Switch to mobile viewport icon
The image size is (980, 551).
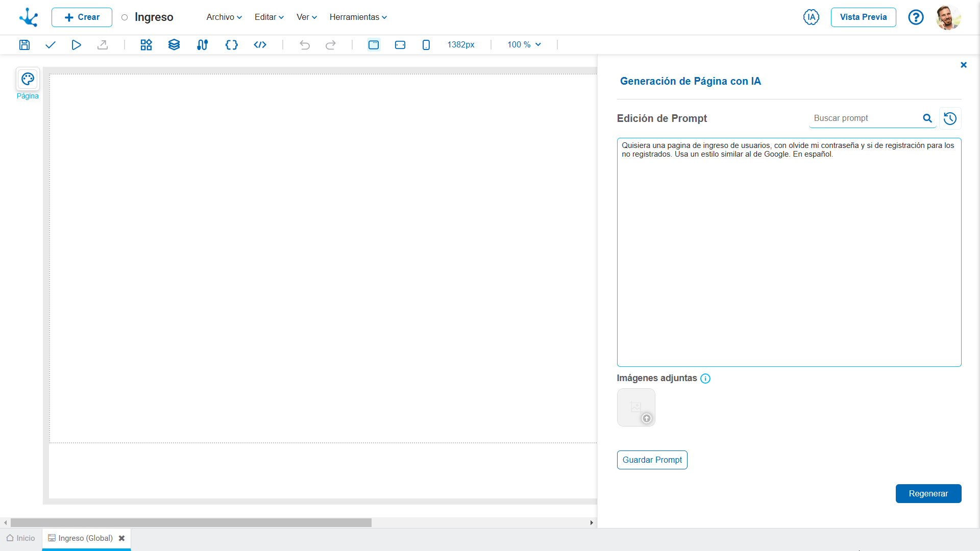pyautogui.click(x=426, y=45)
